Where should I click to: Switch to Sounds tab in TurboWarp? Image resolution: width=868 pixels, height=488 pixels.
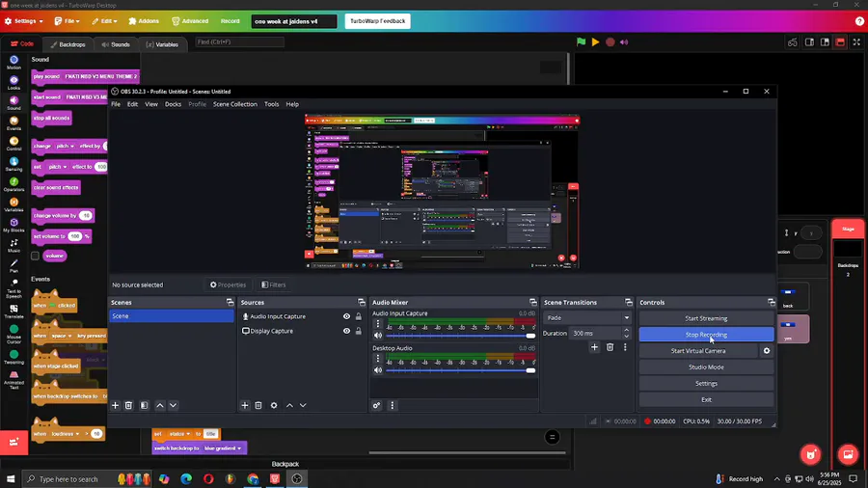pos(116,44)
